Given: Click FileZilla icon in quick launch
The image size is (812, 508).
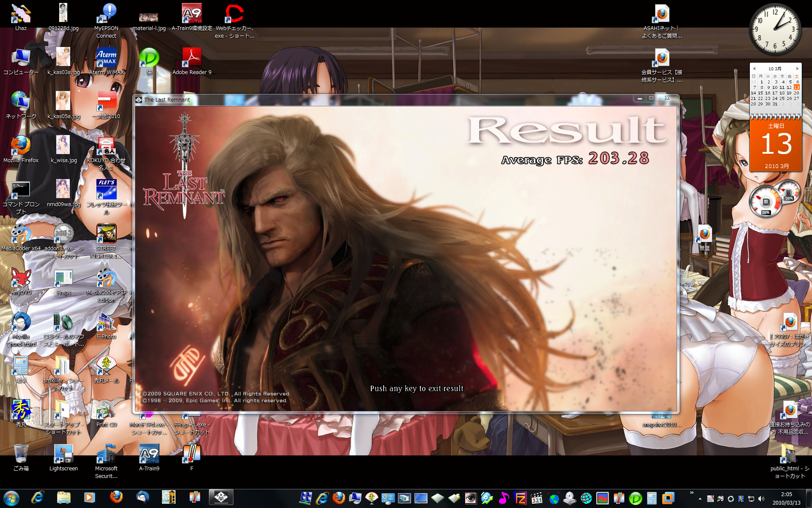Looking at the screenshot, I should click(x=520, y=498).
